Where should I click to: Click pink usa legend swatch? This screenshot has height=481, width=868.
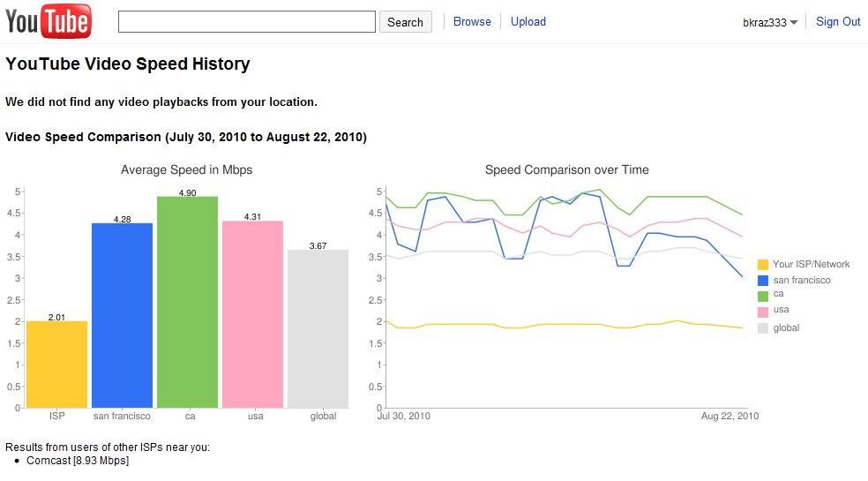[x=763, y=311]
